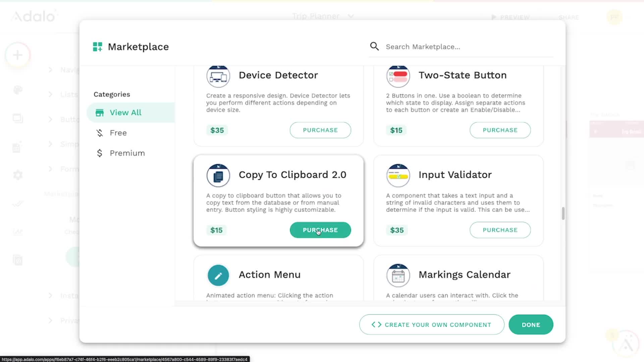Click the plus button in the left sidebar

(x=17, y=55)
